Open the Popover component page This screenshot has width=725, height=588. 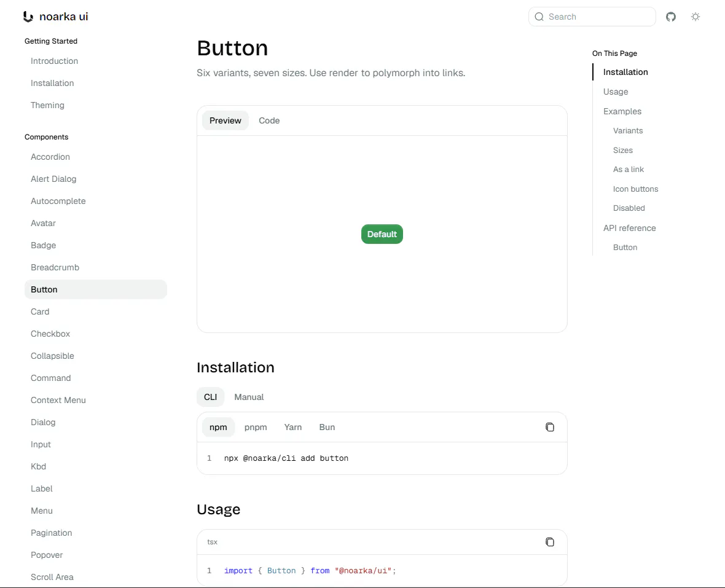(x=47, y=555)
